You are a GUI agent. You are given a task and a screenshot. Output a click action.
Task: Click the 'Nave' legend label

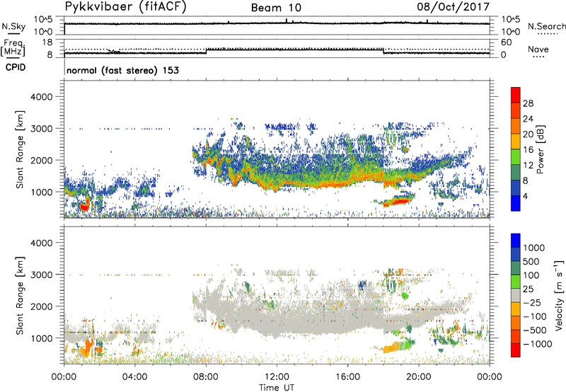coord(538,49)
